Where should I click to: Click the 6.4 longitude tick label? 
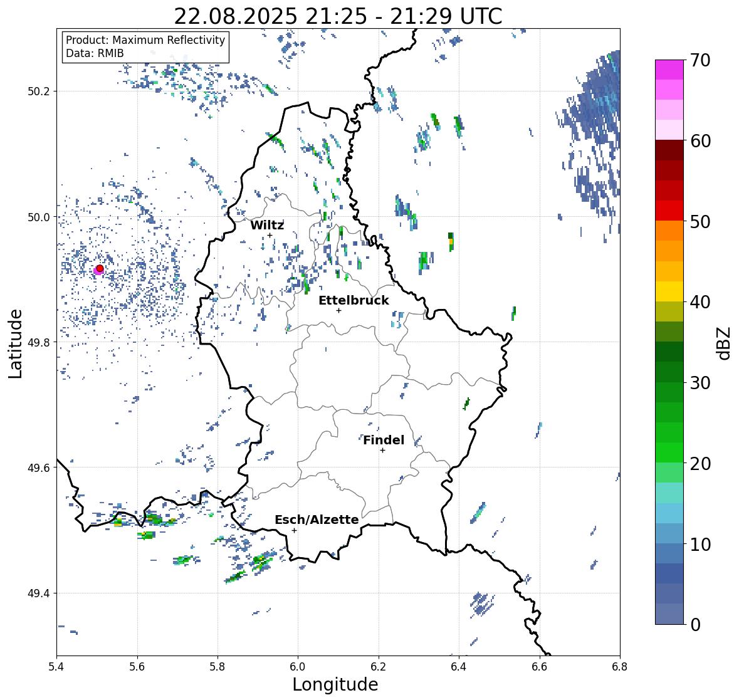click(459, 667)
